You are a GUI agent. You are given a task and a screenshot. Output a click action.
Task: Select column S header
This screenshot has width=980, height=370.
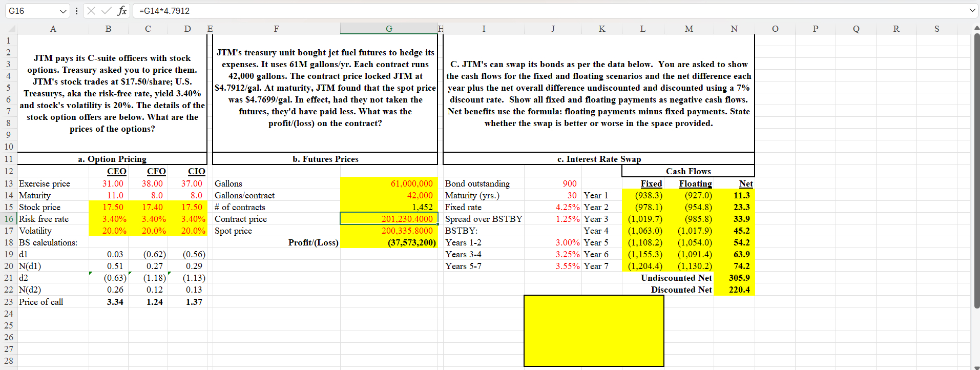tap(937, 29)
